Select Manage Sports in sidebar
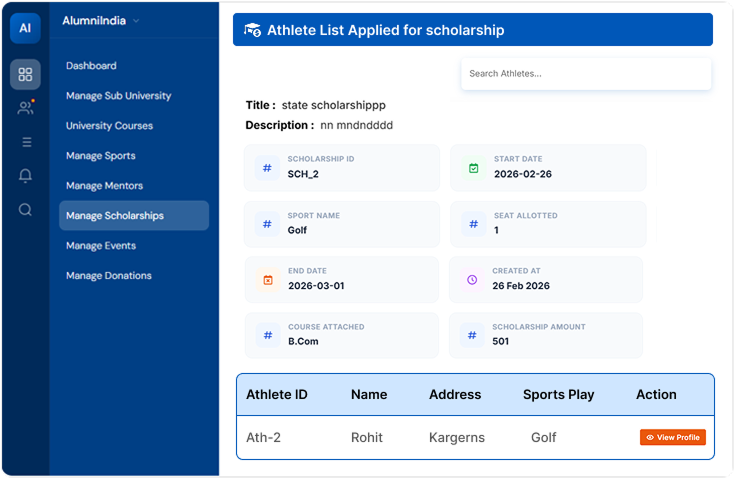 [x=100, y=156]
